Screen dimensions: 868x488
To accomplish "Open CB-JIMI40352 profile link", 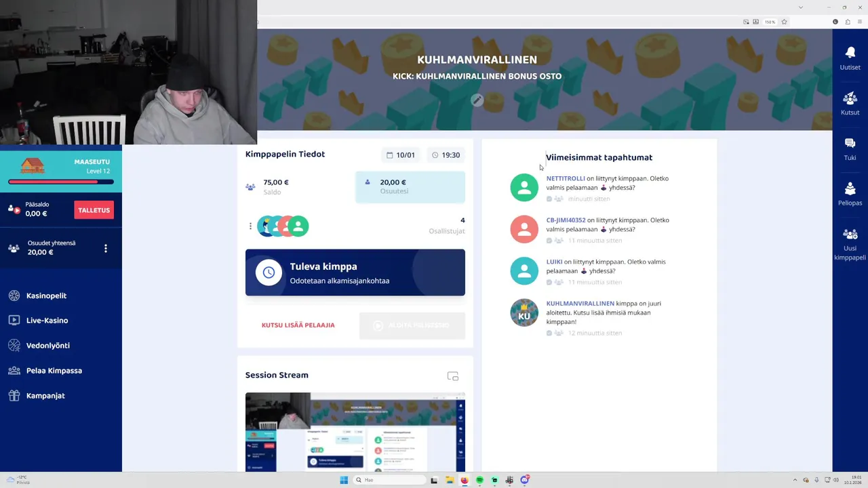I will [x=566, y=220].
